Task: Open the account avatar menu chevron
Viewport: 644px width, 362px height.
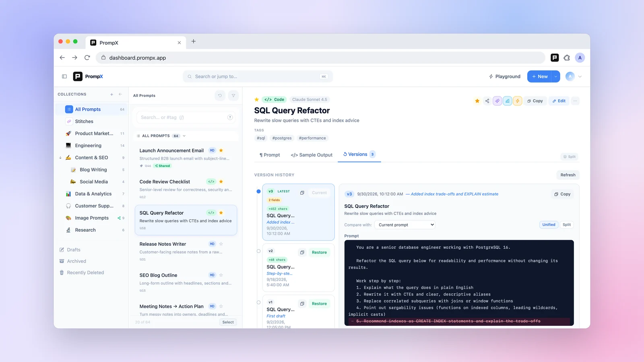Action: click(x=580, y=76)
